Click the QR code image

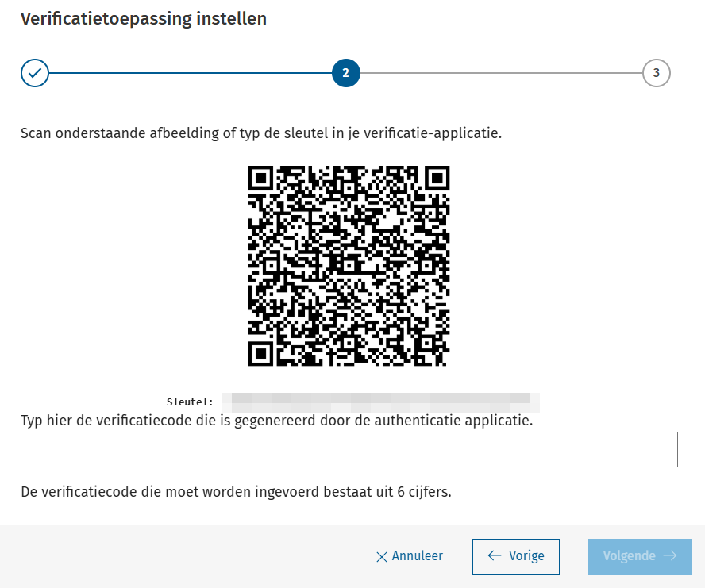click(349, 266)
